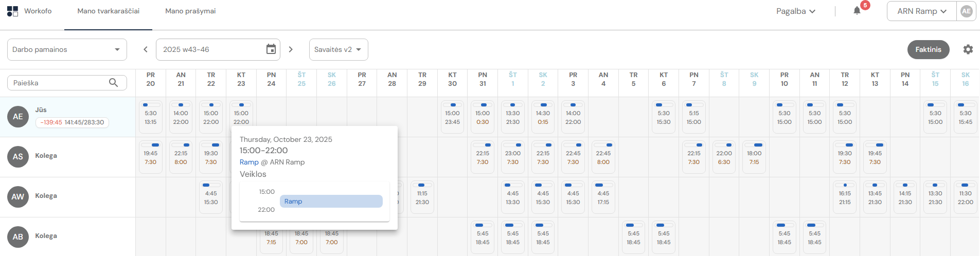
Task: Click the Paieška search field
Action: coord(59,83)
